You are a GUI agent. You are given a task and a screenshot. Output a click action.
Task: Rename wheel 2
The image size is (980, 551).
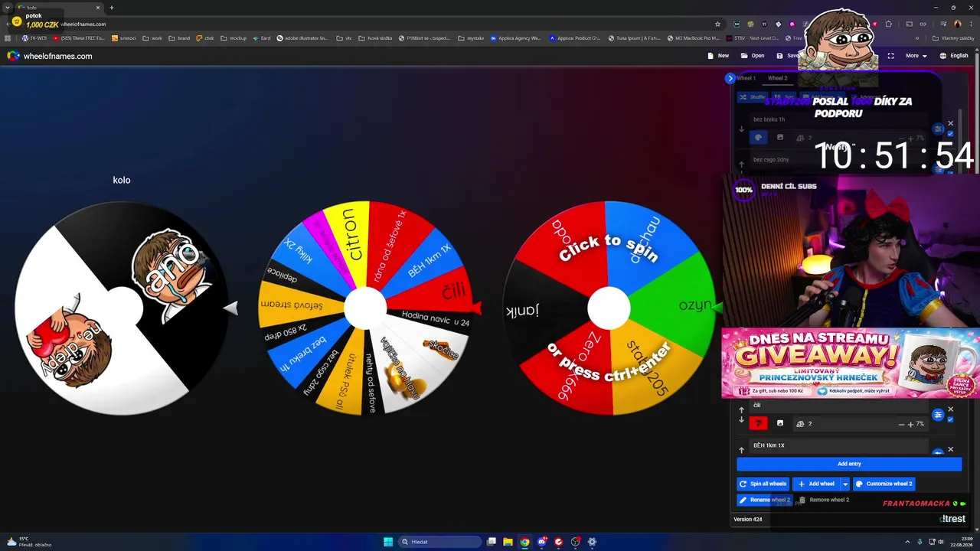tap(763, 500)
